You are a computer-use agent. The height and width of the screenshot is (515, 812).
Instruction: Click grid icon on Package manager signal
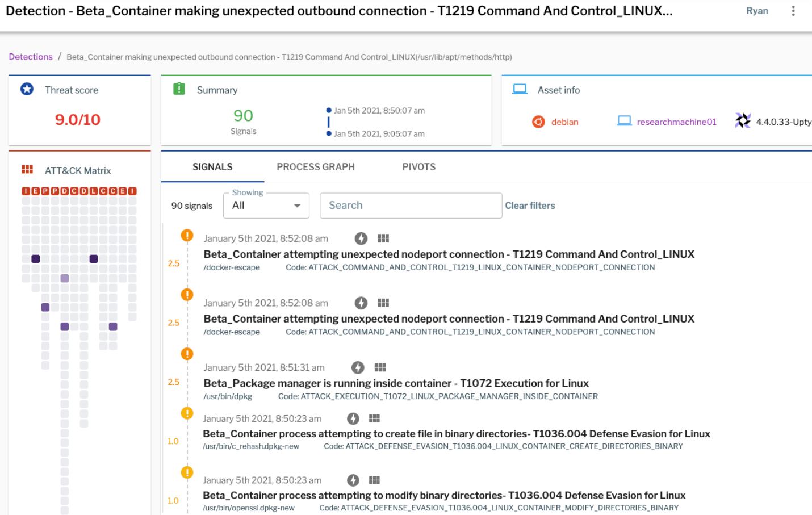coord(380,367)
